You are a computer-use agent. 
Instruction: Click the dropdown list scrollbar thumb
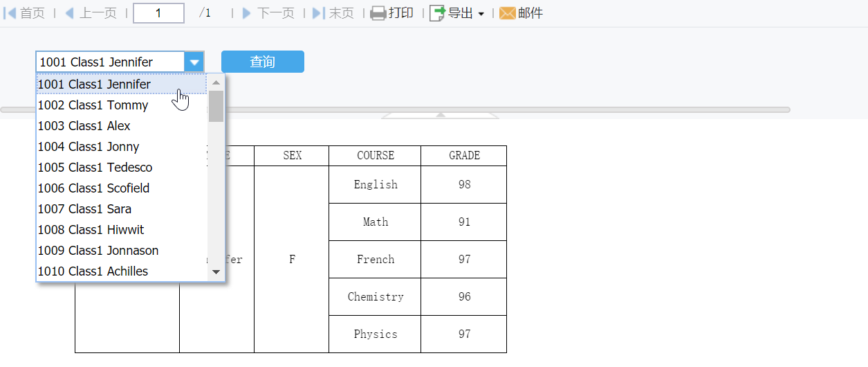pyautogui.click(x=216, y=106)
